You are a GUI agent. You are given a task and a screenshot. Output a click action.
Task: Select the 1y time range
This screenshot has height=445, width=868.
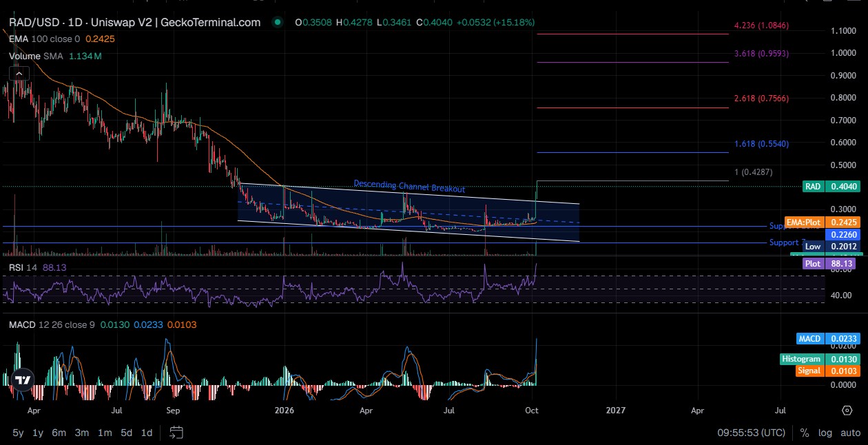click(x=39, y=433)
